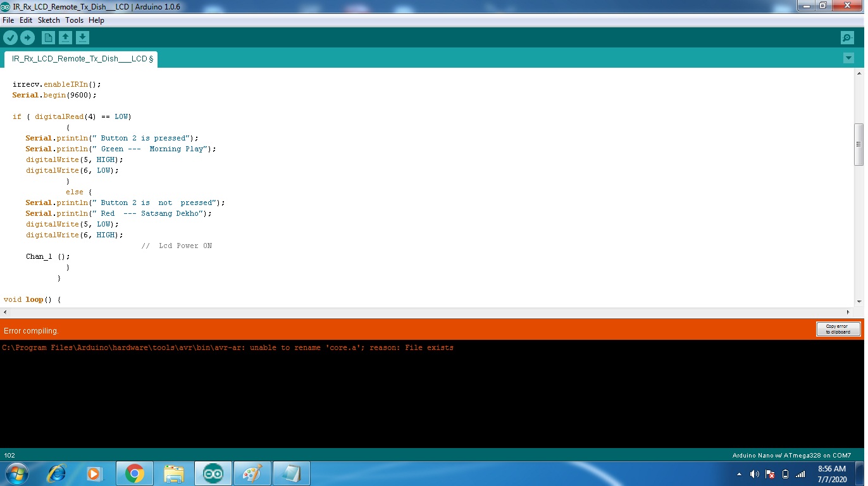Screen dimensions: 868x486
Task: Click the 'irrecv.enableIRIn();' line
Action: tap(57, 84)
